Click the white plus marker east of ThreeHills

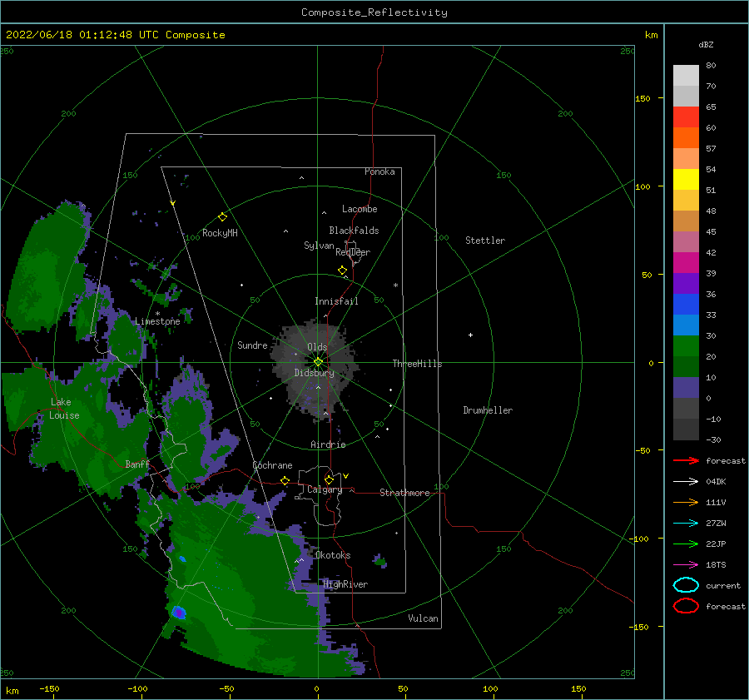point(470,335)
